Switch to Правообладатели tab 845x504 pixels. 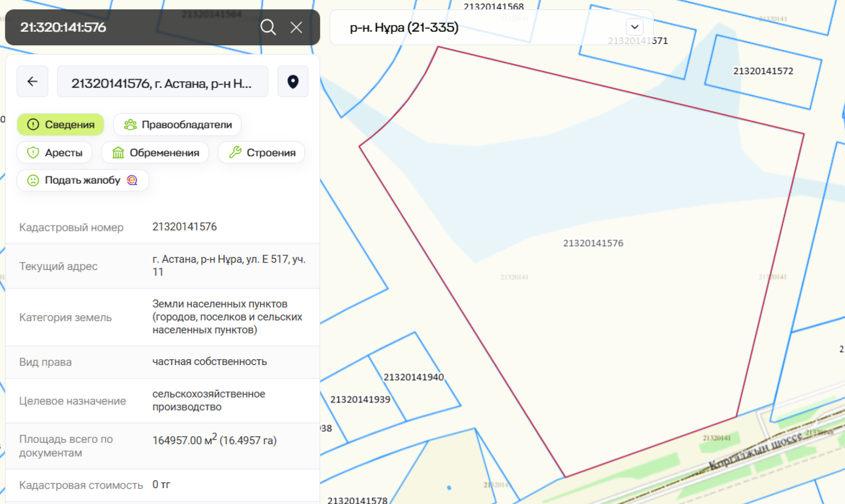(177, 124)
